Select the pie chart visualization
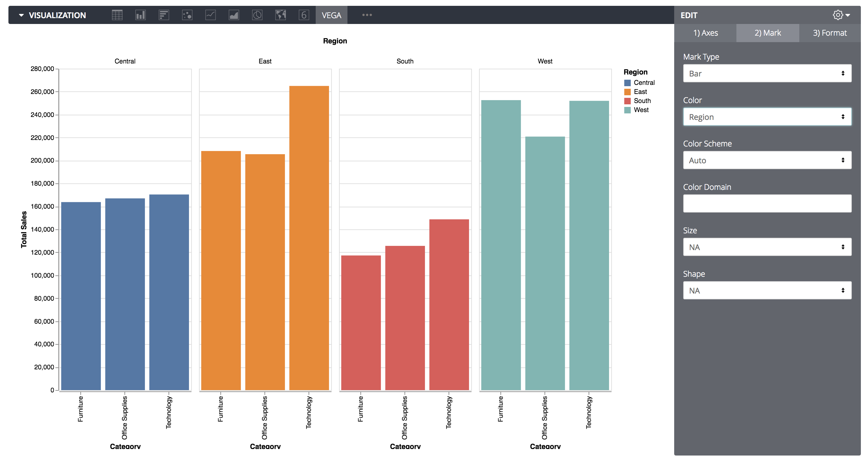 point(257,15)
